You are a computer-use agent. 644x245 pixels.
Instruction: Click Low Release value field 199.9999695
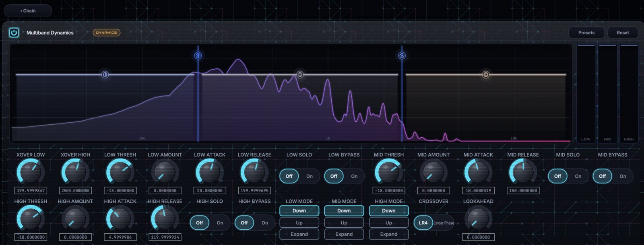pyautogui.click(x=254, y=191)
